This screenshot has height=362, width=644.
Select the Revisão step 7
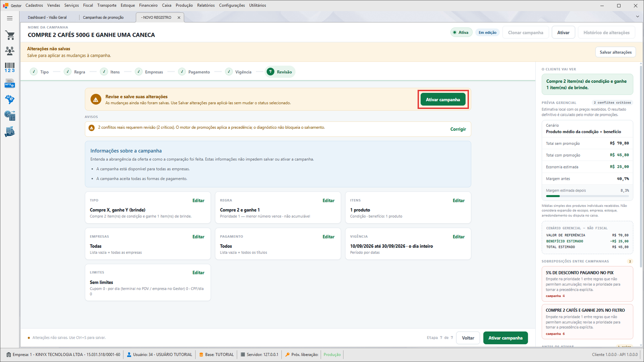tap(280, 72)
